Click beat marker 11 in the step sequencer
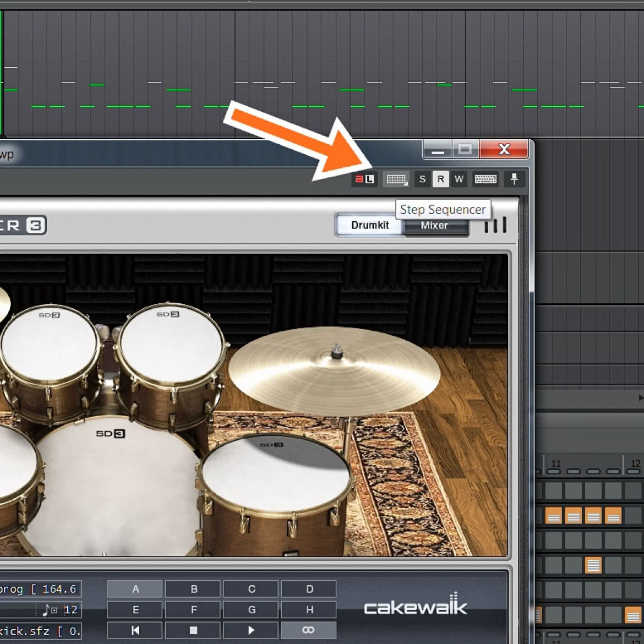 (556, 463)
